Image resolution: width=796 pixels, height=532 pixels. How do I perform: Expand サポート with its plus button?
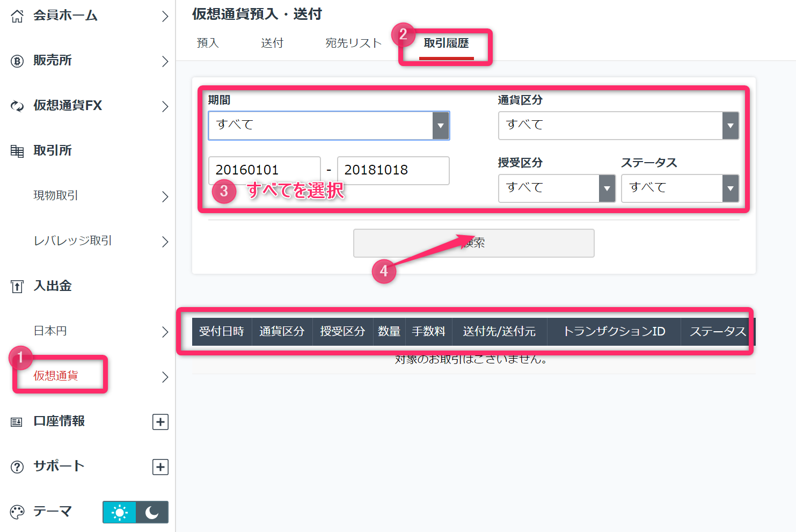[160, 466]
